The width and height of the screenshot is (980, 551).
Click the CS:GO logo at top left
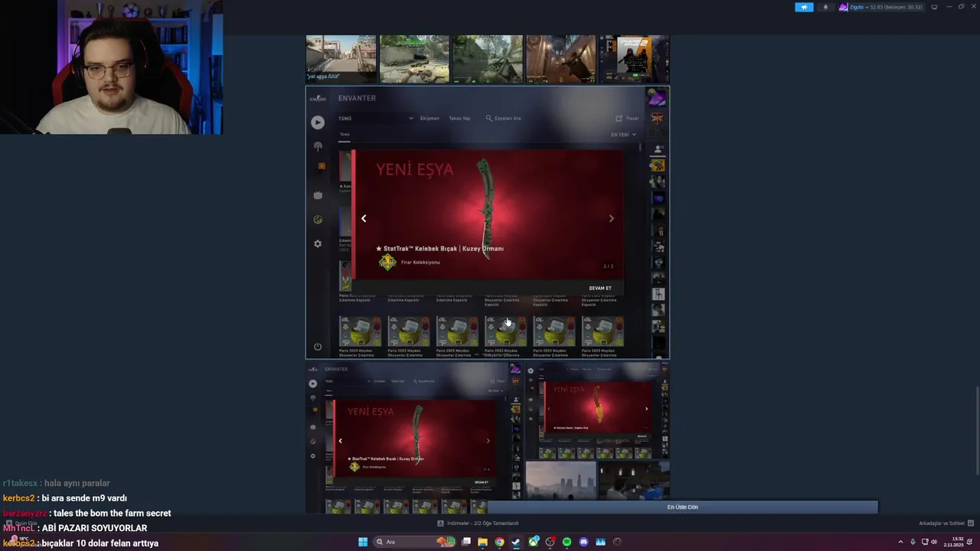(318, 99)
